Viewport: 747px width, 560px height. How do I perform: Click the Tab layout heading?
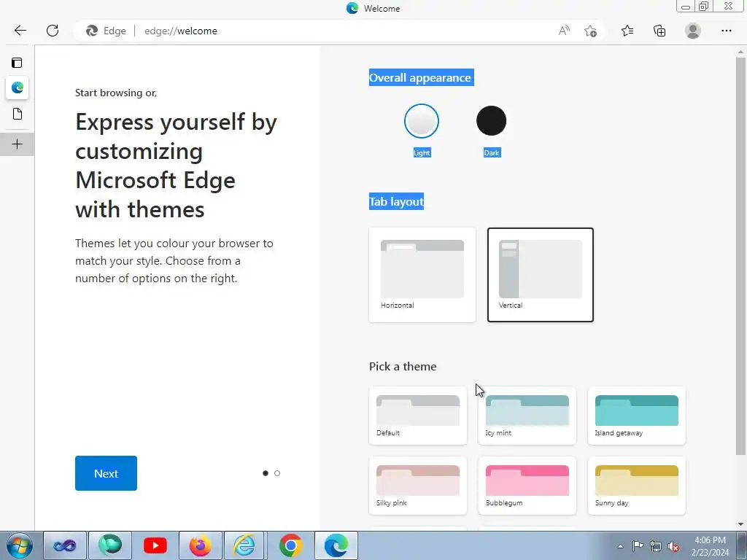click(x=396, y=201)
